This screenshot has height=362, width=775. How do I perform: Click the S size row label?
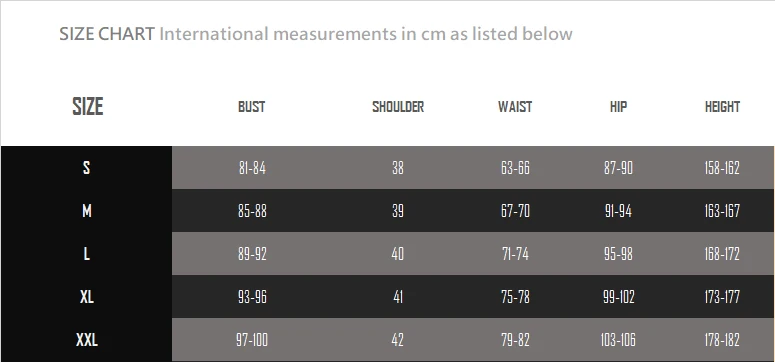pyautogui.click(x=86, y=168)
